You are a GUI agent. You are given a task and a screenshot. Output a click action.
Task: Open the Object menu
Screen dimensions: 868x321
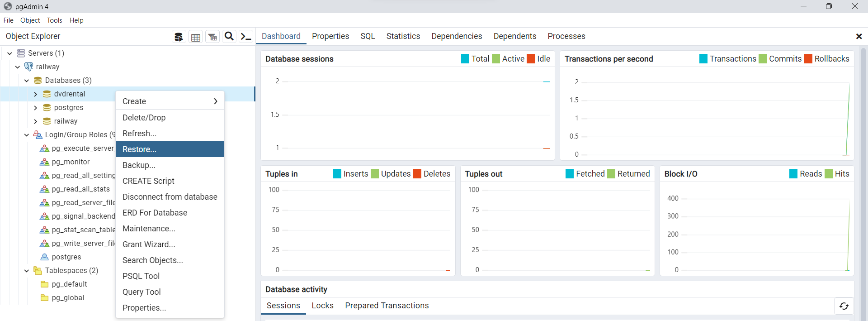30,20
